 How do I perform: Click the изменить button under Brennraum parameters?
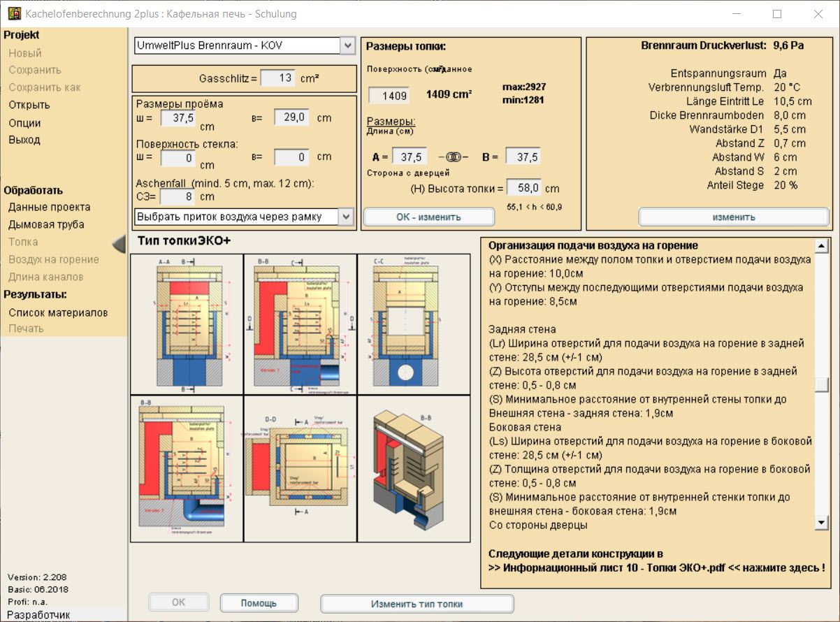point(734,217)
